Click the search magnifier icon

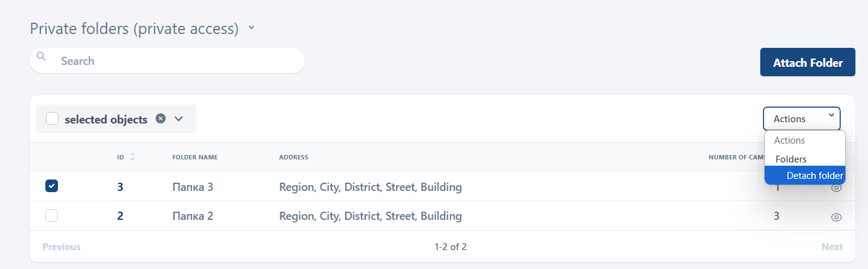point(42,56)
